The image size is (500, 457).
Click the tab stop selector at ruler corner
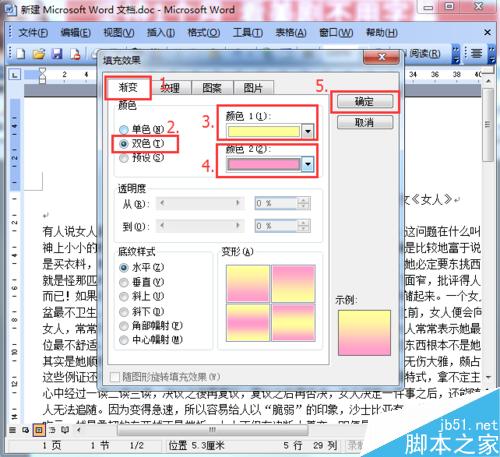tap(15, 75)
